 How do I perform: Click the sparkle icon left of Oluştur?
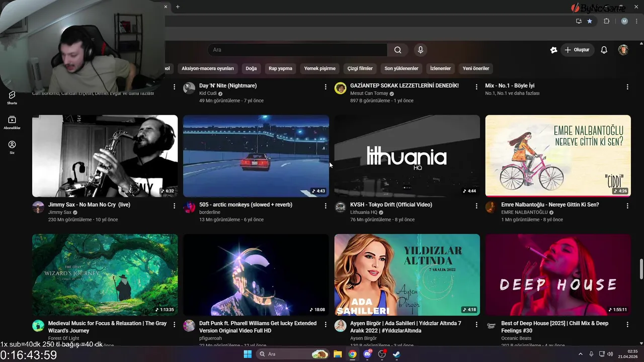click(x=553, y=50)
